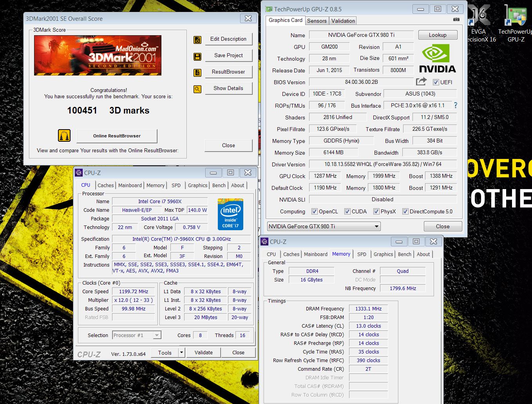532x404 pixels.
Task: Toggle the CUDA checkbox
Action: pyautogui.click(x=347, y=211)
